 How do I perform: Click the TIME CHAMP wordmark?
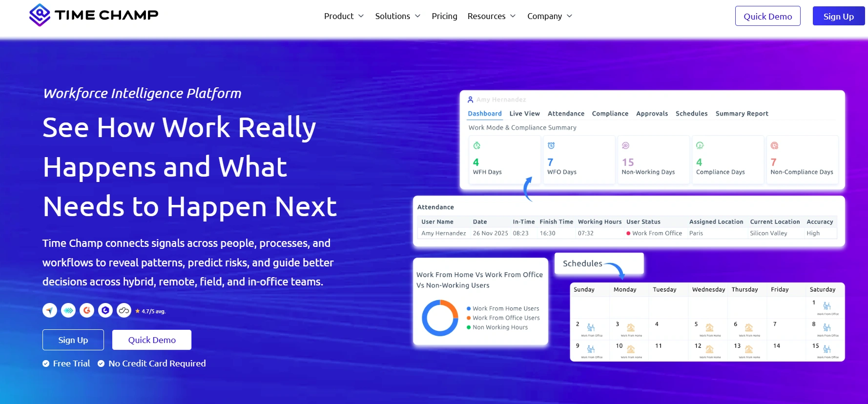(x=106, y=15)
